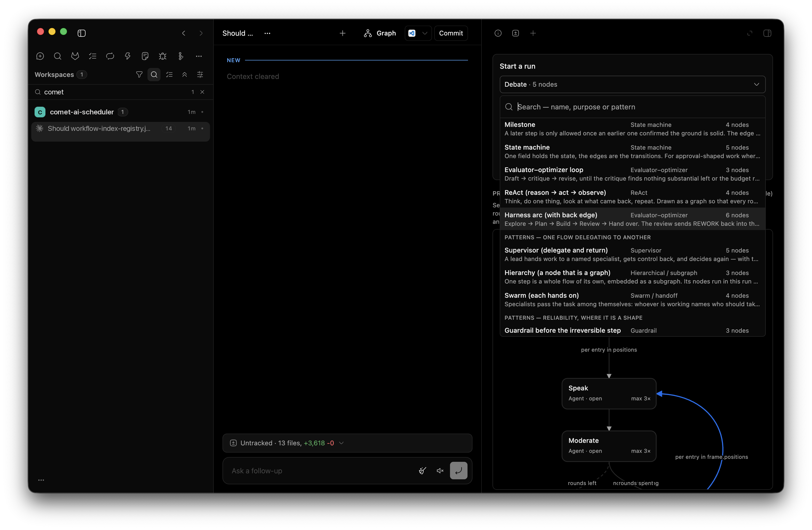Click the 14 badge on the session row
812x530 pixels.
tap(168, 128)
